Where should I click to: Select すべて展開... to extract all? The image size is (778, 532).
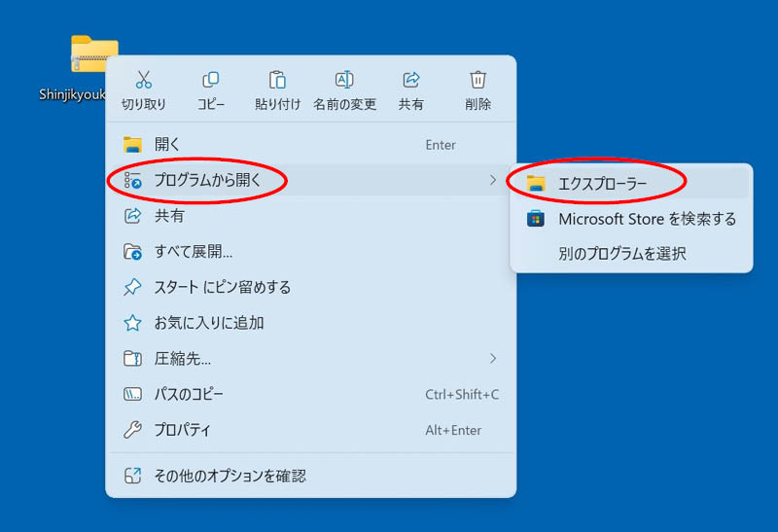(310, 251)
